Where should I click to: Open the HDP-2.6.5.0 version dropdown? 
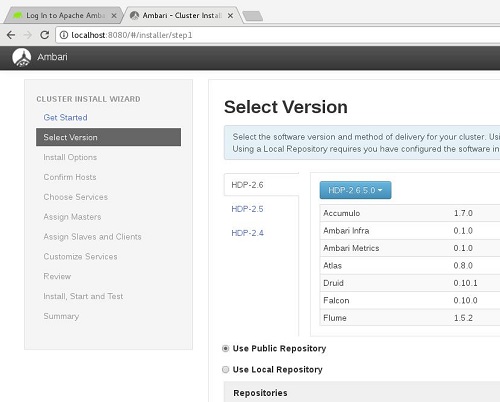[x=355, y=190]
